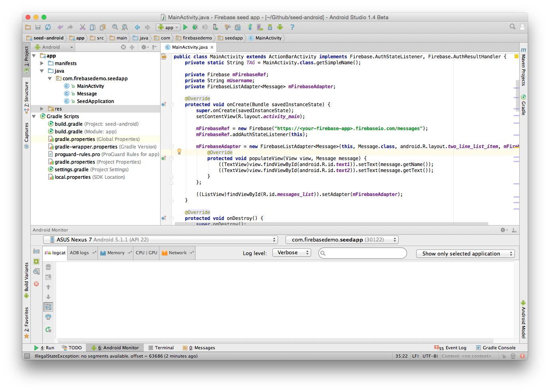Open the SDK Manager icon
Viewport: 550px width, 392px height.
tap(270, 27)
